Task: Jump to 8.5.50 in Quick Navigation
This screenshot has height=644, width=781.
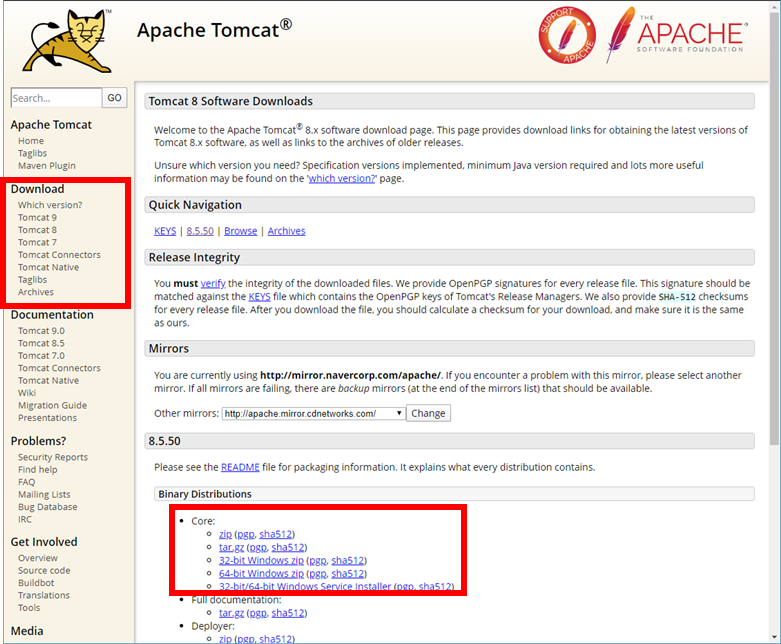Action: (200, 231)
